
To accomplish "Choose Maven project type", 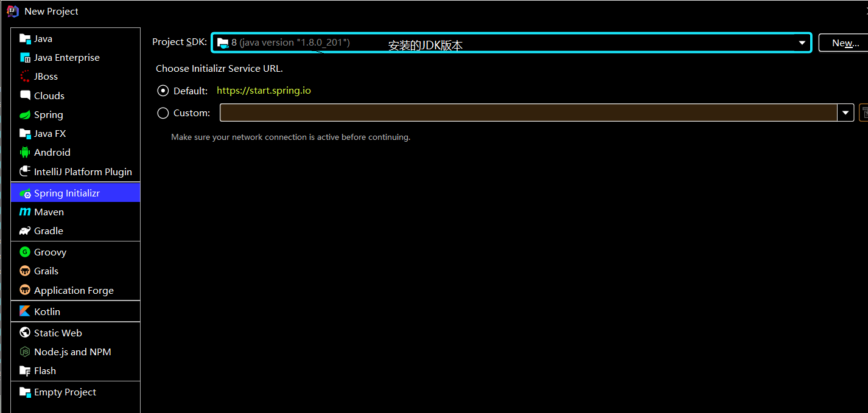I will point(75,212).
